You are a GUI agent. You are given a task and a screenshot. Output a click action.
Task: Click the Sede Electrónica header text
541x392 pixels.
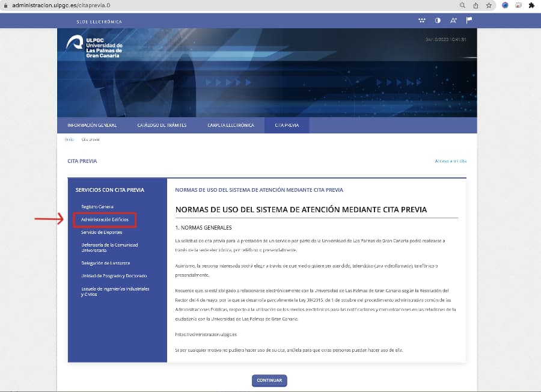point(99,22)
